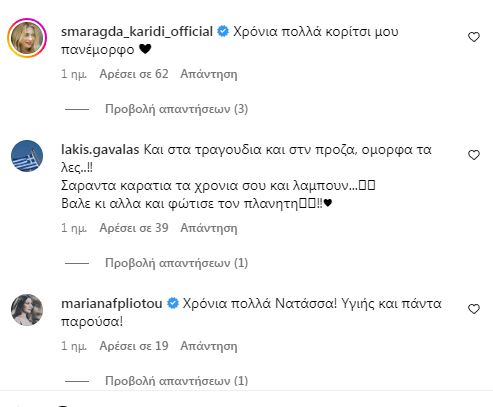Viewport: 493px width, 407px height.
Task: View the 19 likes on marianafpliotou's comment
Action: tap(134, 346)
